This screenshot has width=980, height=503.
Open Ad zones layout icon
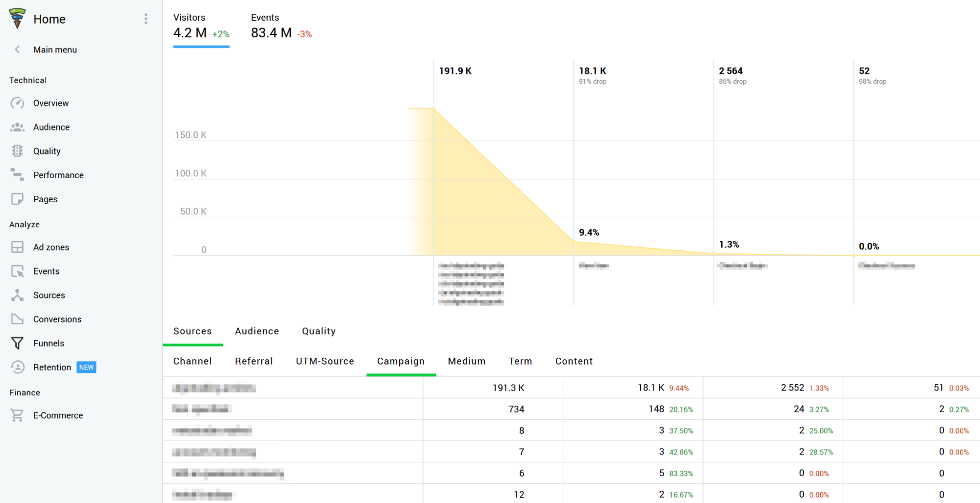(17, 247)
